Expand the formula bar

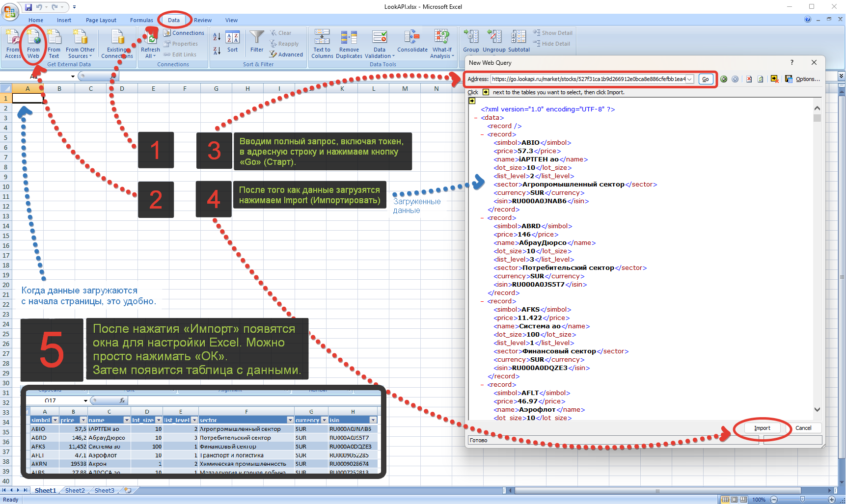tap(841, 76)
